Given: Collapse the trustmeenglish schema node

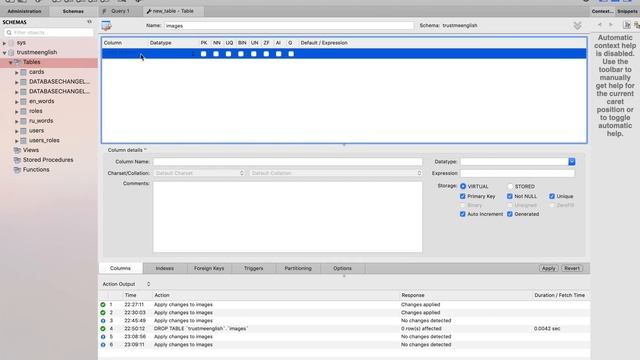Looking at the screenshot, I should [x=4, y=53].
